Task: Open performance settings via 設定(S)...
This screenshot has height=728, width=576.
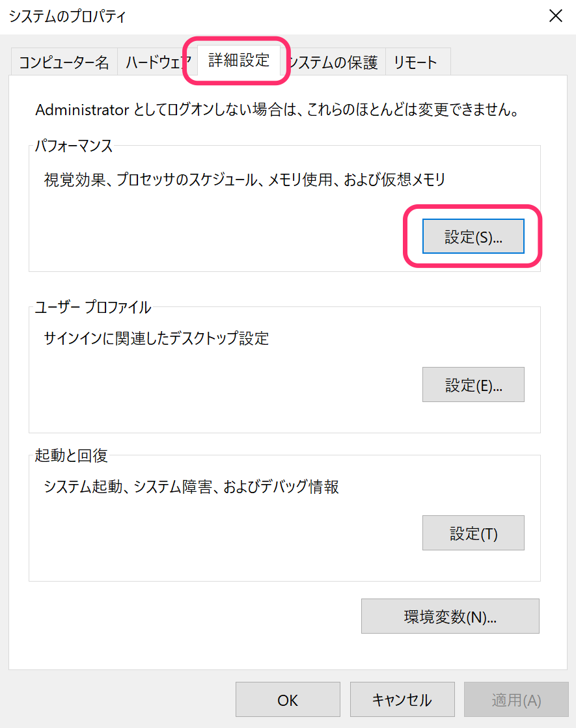Action: click(473, 236)
